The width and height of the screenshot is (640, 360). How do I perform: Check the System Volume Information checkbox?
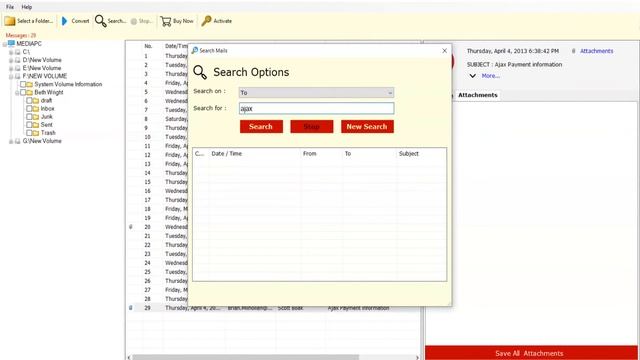[23, 84]
